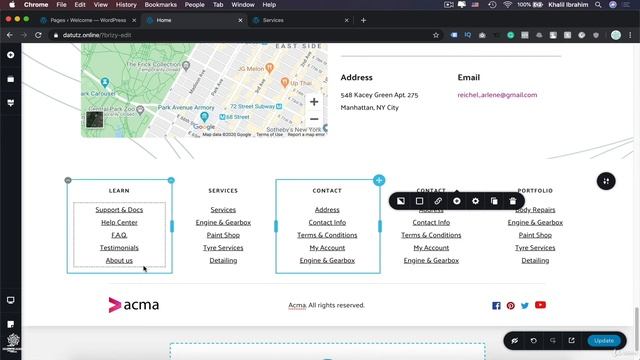Open a new Chrome tab
Viewport: 640px width, 360px height.
(x=363, y=20)
